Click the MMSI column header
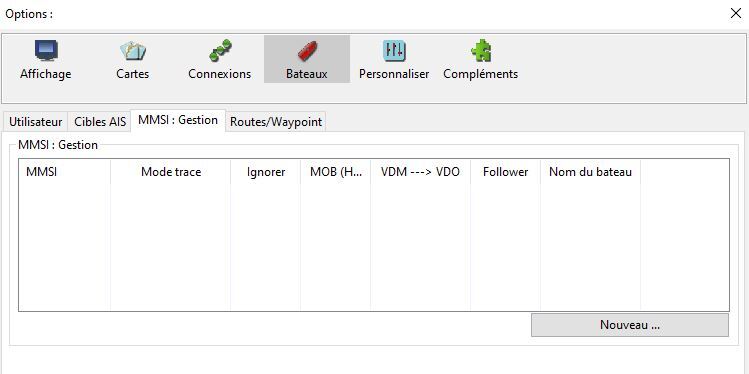This screenshot has height=374, width=749. point(64,172)
